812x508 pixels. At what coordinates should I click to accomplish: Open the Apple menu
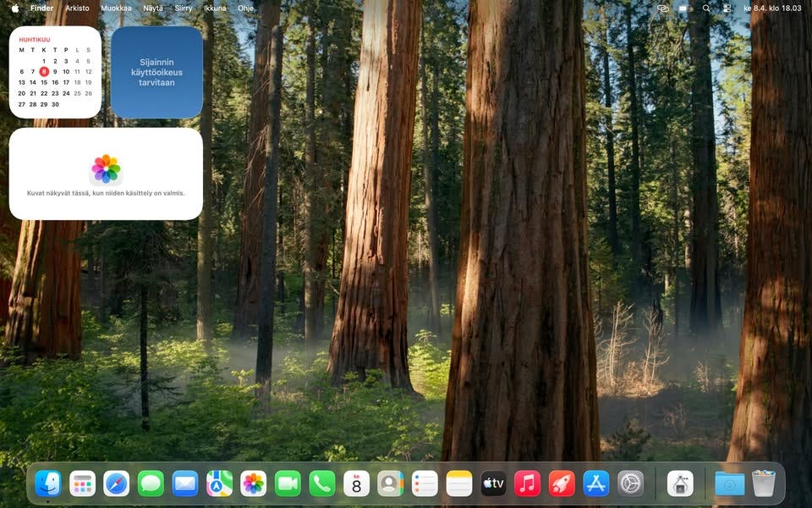pos(14,8)
